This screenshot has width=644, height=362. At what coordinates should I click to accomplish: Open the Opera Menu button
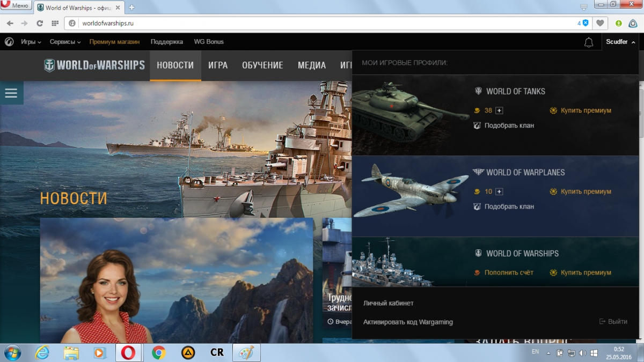coord(15,6)
